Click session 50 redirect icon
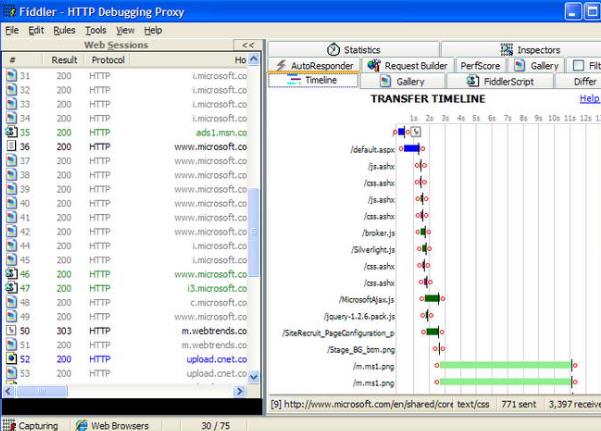Screen dimensions: 601x431 [x=11, y=330]
